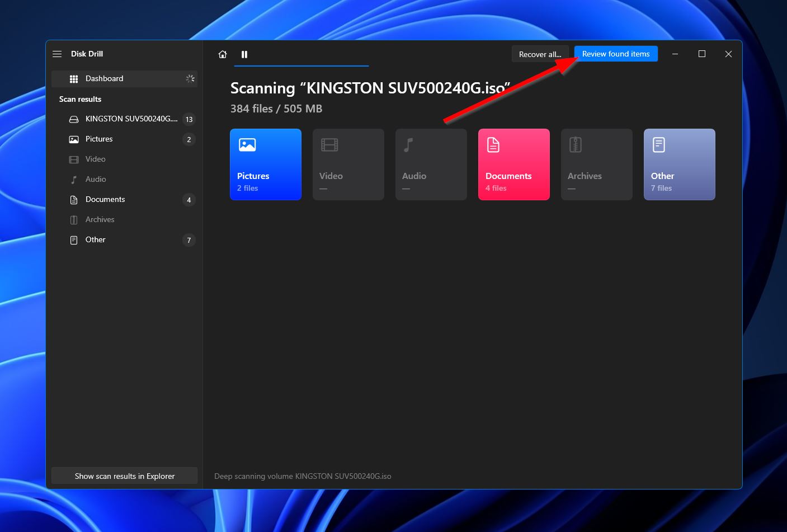Select Archives in scan results list
Screen dimensions: 787x532
coord(124,220)
